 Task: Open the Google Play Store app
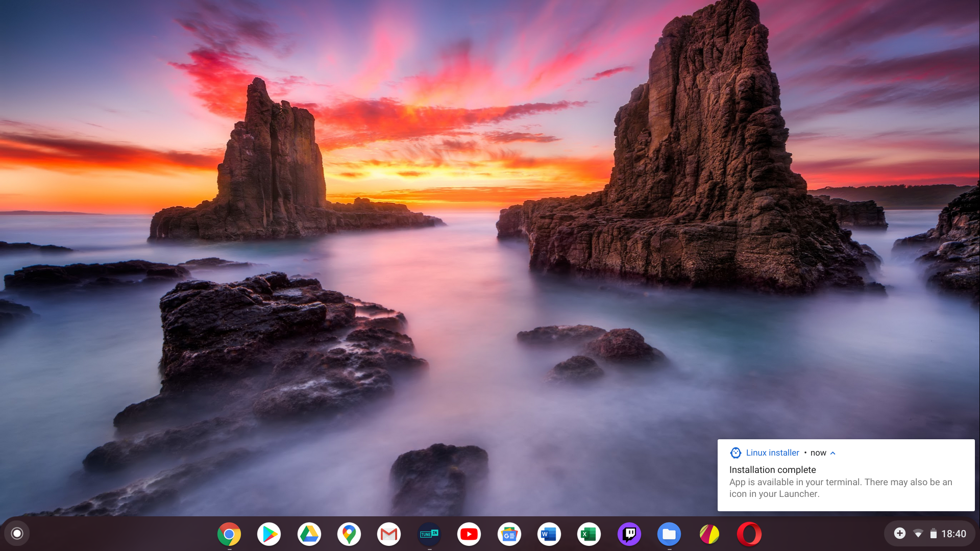point(269,534)
